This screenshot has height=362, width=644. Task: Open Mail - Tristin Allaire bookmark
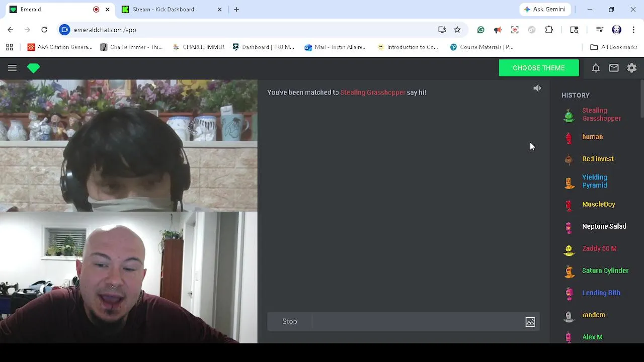[x=336, y=47]
